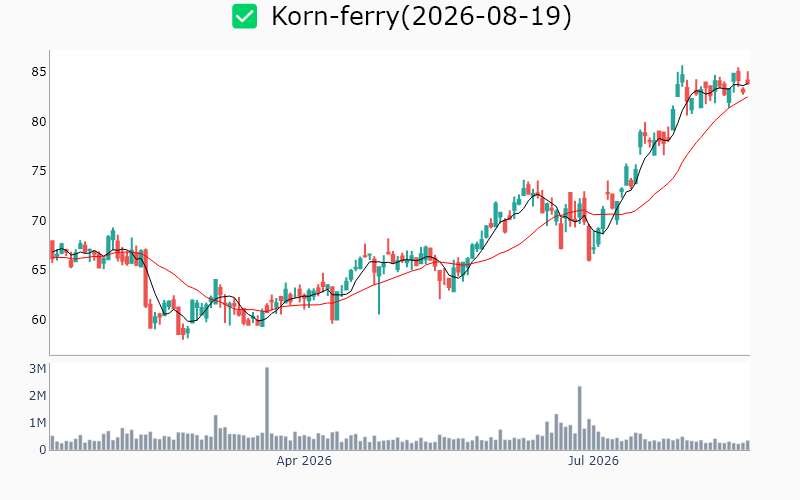Click the 85 price axis label
This screenshot has height=500, width=800.
click(x=39, y=72)
